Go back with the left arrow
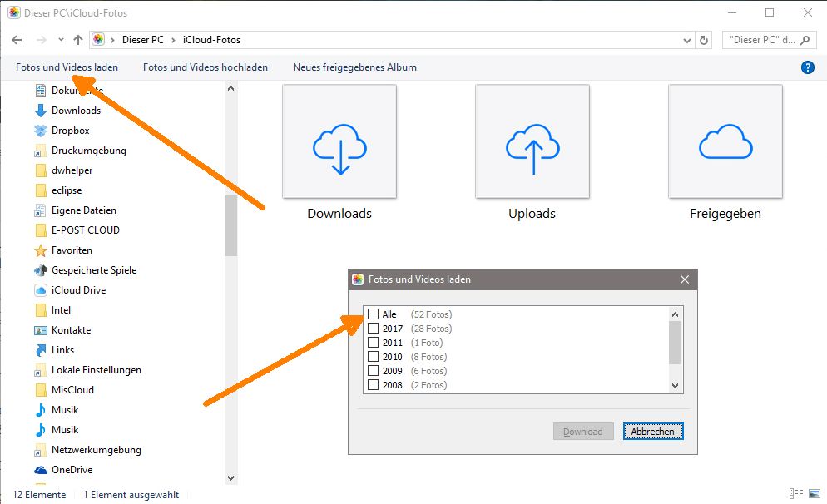827x504 pixels. coord(17,40)
